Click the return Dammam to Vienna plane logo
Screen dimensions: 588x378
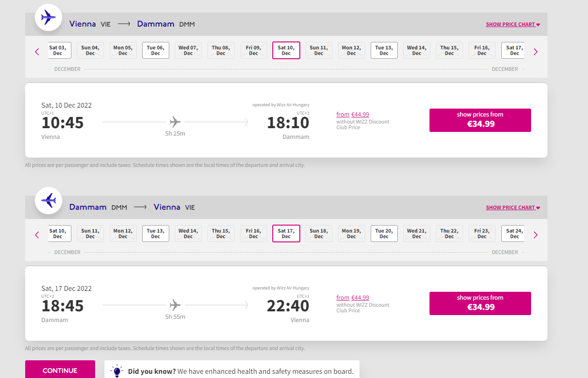pyautogui.click(x=48, y=201)
